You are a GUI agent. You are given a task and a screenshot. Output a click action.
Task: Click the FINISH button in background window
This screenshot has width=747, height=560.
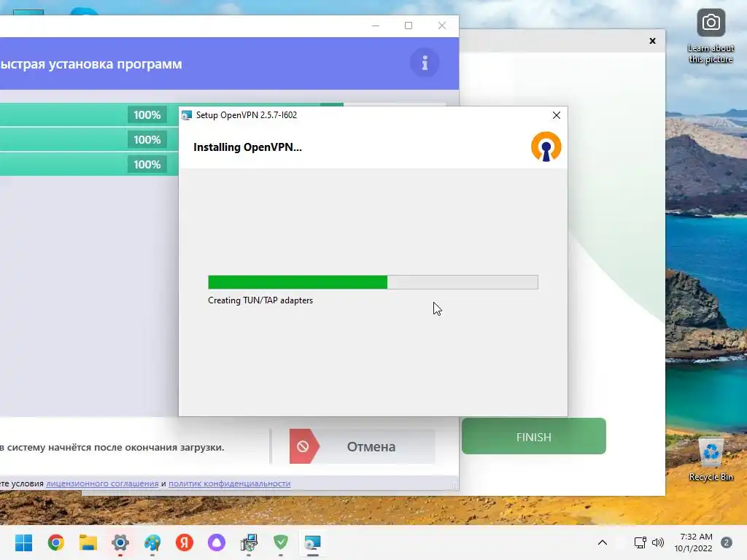click(533, 436)
